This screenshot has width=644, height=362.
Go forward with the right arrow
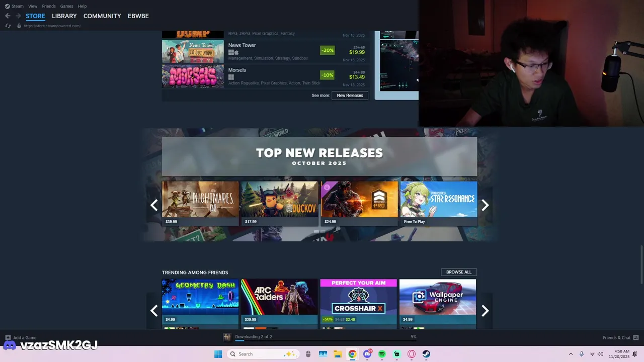18,16
